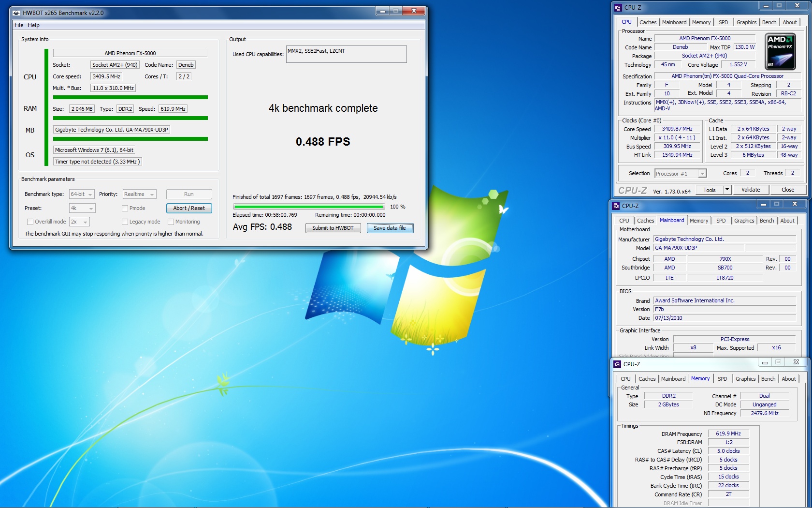Image resolution: width=812 pixels, height=508 pixels.
Task: Click the Southbridge SB700 value
Action: pyautogui.click(x=725, y=268)
